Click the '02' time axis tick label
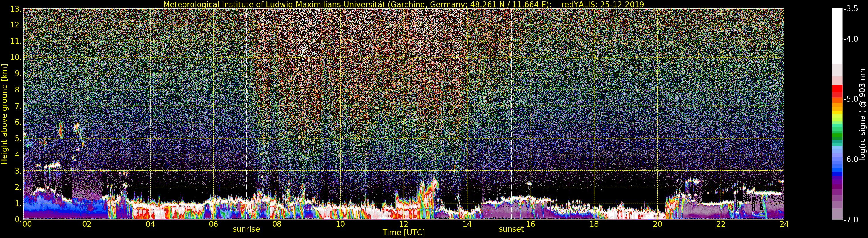Image resolution: width=868 pixels, height=238 pixels. pos(87,224)
